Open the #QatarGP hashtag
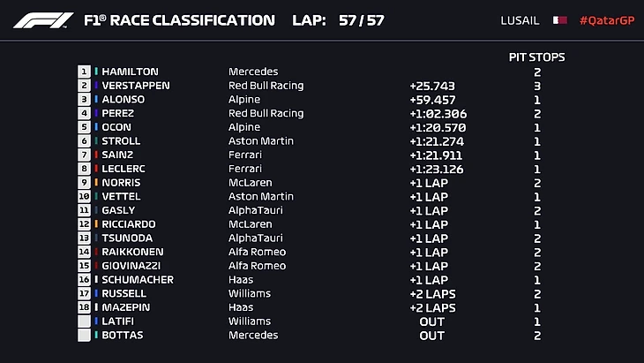The height and width of the screenshot is (363, 644). pyautogui.click(x=606, y=20)
